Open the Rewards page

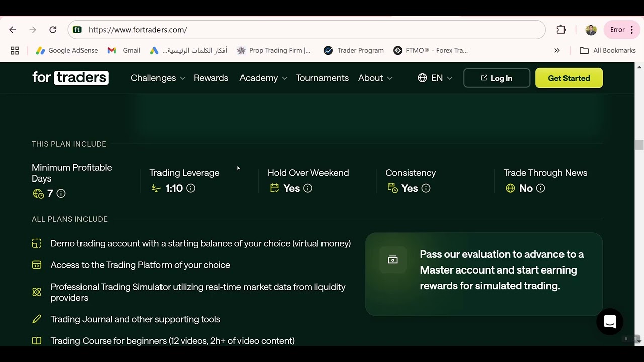pos(211,78)
